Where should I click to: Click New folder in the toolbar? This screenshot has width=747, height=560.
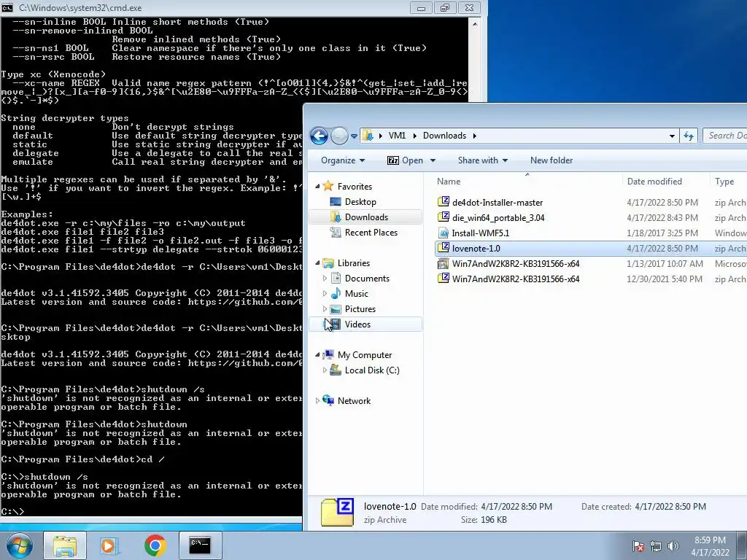click(551, 160)
